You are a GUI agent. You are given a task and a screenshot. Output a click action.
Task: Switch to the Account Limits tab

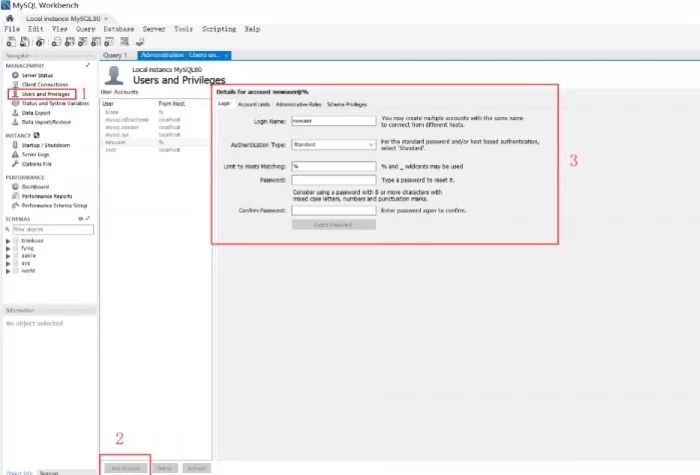coord(254,104)
